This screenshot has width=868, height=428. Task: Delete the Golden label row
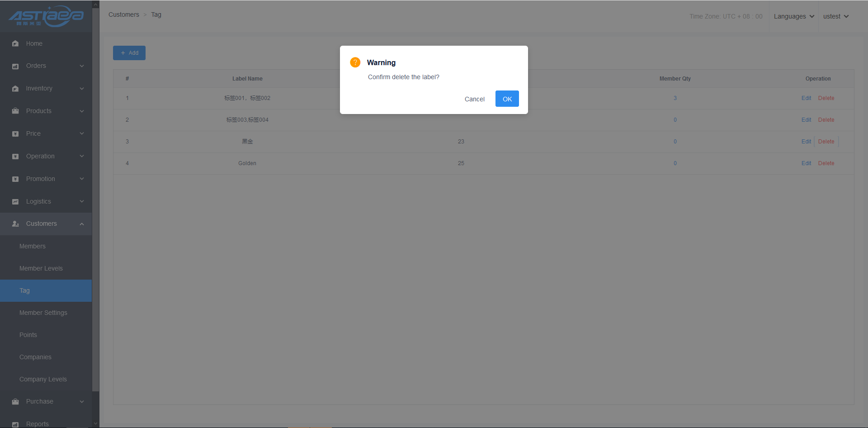[x=826, y=163]
